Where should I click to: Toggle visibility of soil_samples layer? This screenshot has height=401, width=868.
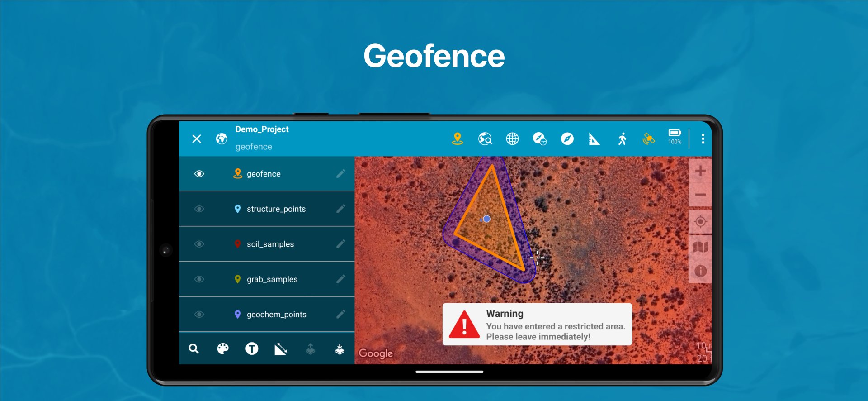click(199, 244)
